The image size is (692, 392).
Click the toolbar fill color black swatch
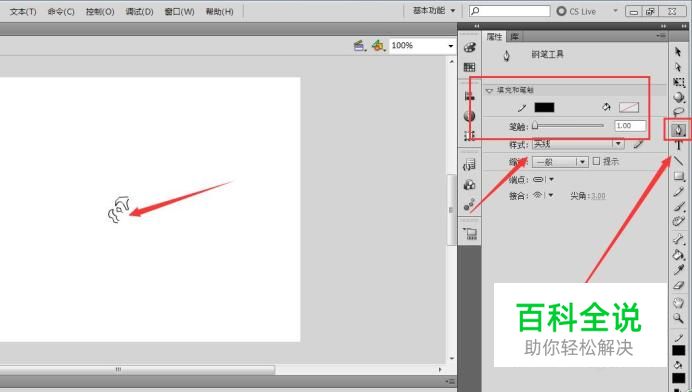(x=679, y=378)
